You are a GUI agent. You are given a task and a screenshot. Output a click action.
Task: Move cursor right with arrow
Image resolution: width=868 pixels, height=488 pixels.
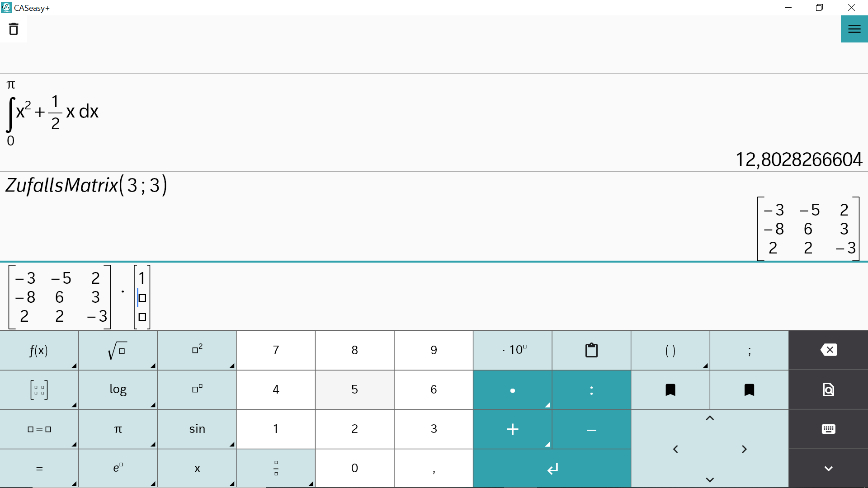pyautogui.click(x=744, y=449)
